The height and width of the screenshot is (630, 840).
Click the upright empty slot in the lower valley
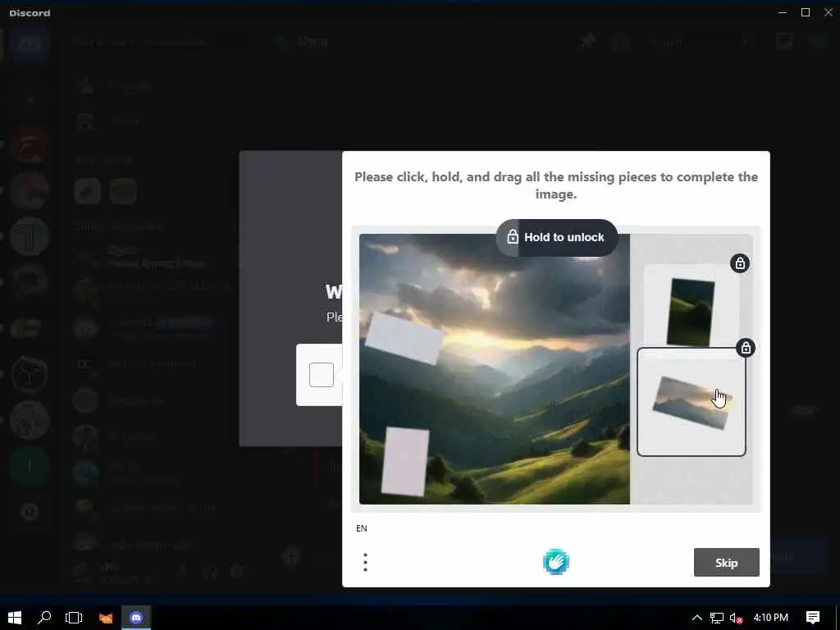[x=405, y=462]
